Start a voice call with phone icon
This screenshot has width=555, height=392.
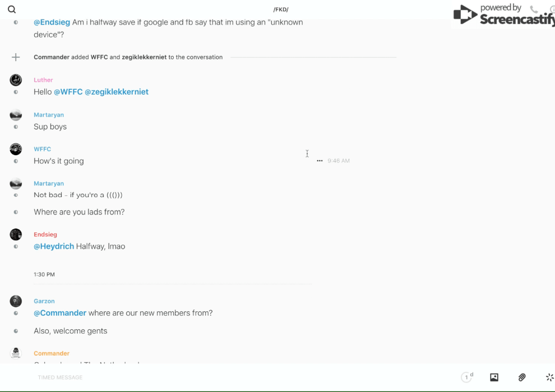(534, 10)
